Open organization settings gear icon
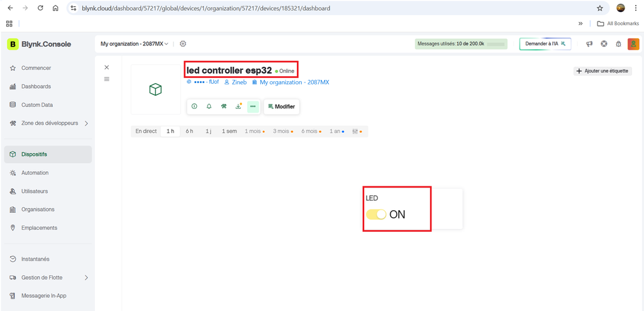 click(x=183, y=43)
